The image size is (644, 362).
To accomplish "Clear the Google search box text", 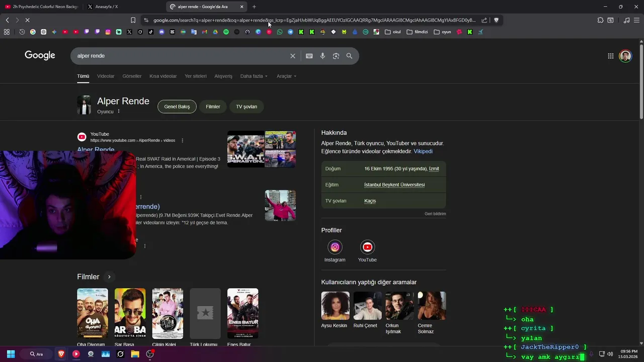I will point(292,56).
